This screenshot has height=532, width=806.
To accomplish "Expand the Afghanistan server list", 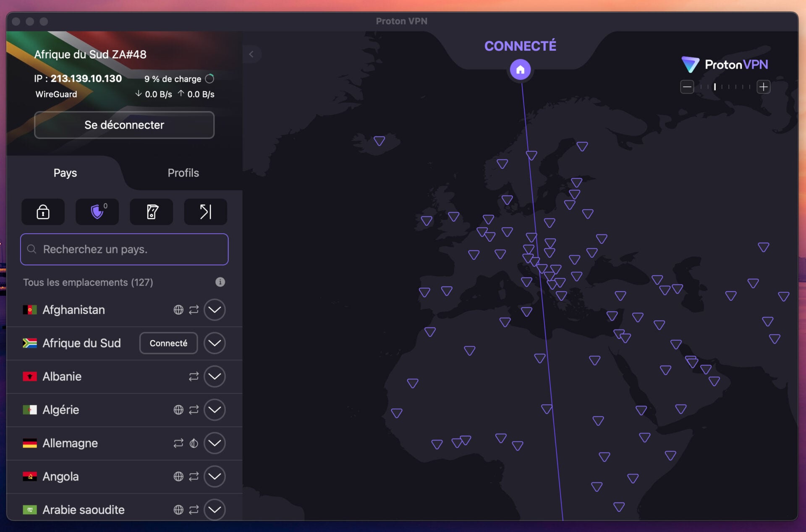I will (215, 310).
